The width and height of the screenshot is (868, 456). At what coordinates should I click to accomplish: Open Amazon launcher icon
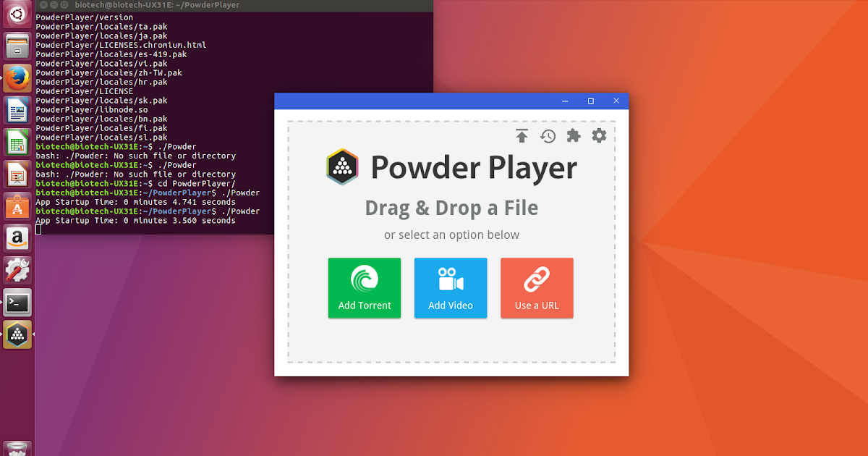tap(17, 237)
